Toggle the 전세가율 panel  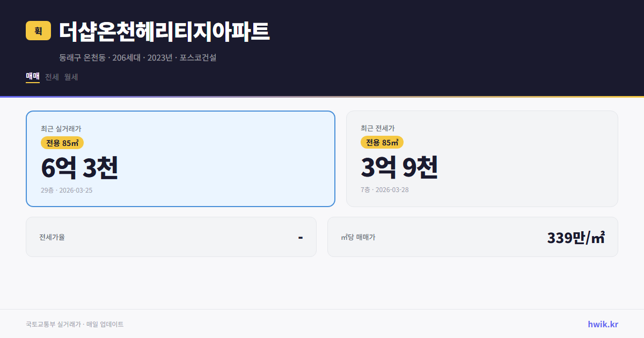pos(171,237)
